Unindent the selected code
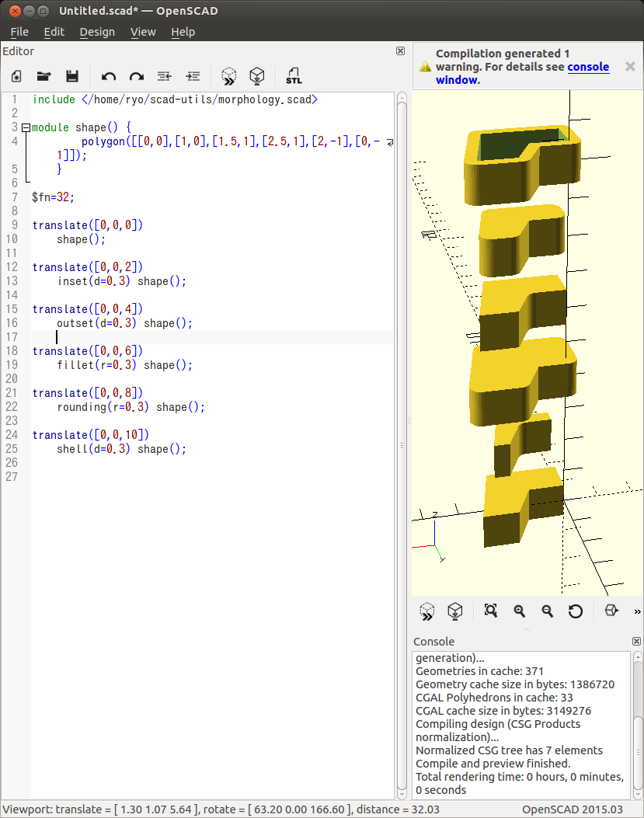The width and height of the screenshot is (644, 818). [x=164, y=75]
